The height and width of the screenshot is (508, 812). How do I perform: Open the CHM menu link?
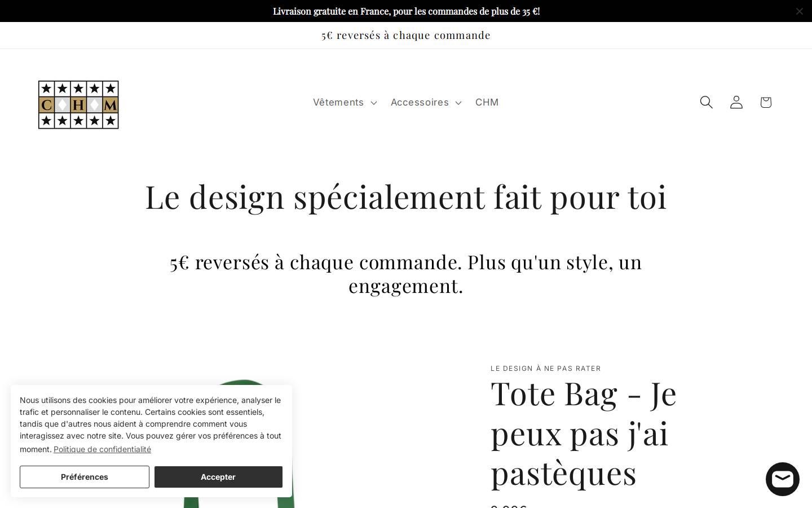[487, 102]
